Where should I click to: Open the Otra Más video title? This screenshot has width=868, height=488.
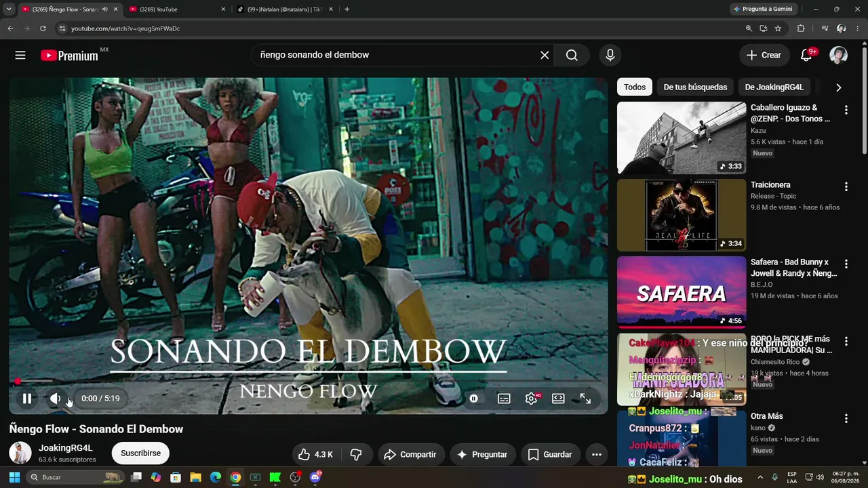[767, 416]
